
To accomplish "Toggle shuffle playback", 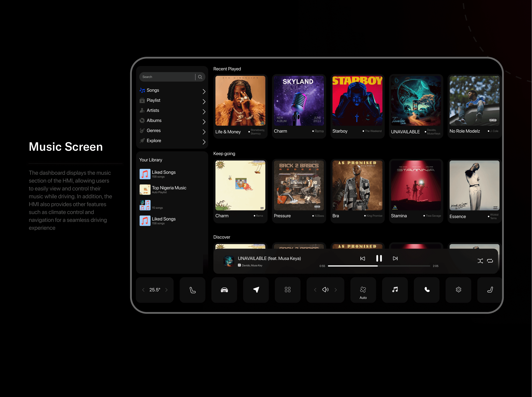I will (480, 261).
